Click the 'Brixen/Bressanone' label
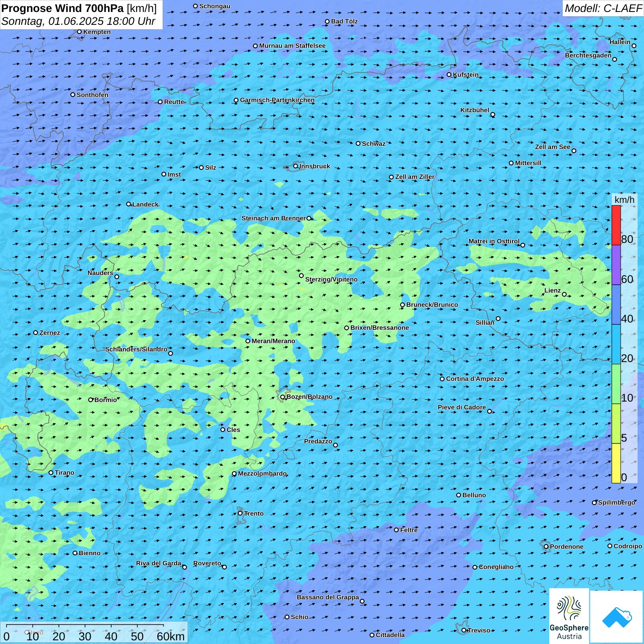Screen dimensions: 644x644 379,328
